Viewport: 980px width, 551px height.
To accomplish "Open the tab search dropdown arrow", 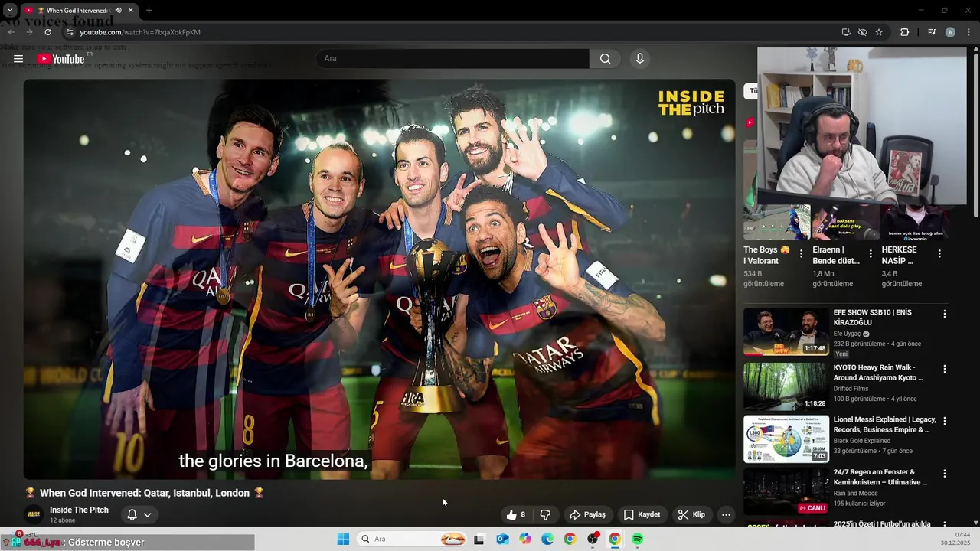I will pyautogui.click(x=9, y=11).
